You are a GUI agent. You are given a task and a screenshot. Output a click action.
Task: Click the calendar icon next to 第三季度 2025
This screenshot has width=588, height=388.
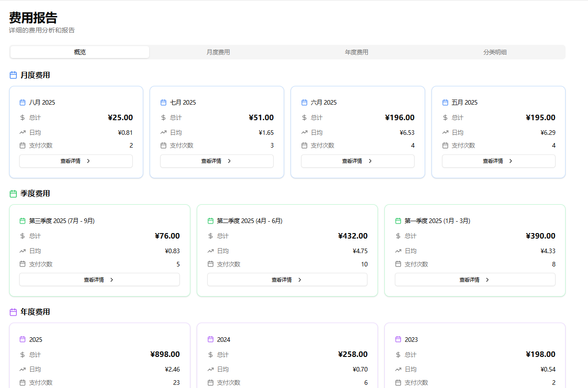click(22, 221)
